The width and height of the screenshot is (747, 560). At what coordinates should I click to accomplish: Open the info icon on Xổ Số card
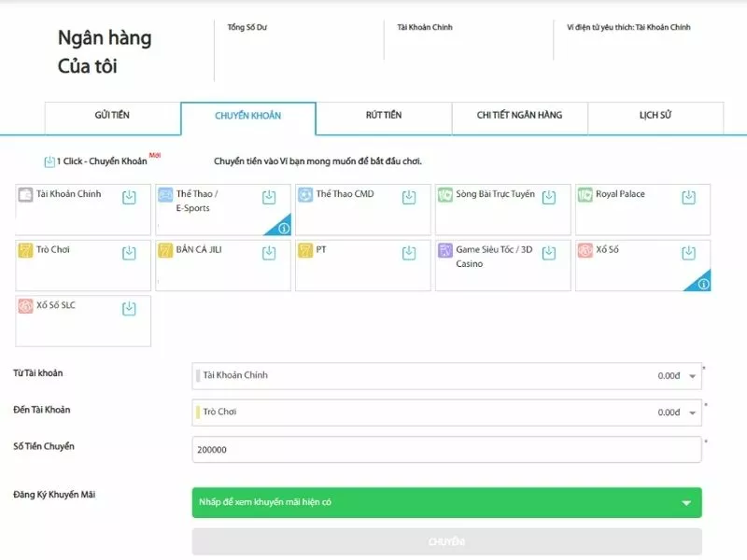point(703,284)
